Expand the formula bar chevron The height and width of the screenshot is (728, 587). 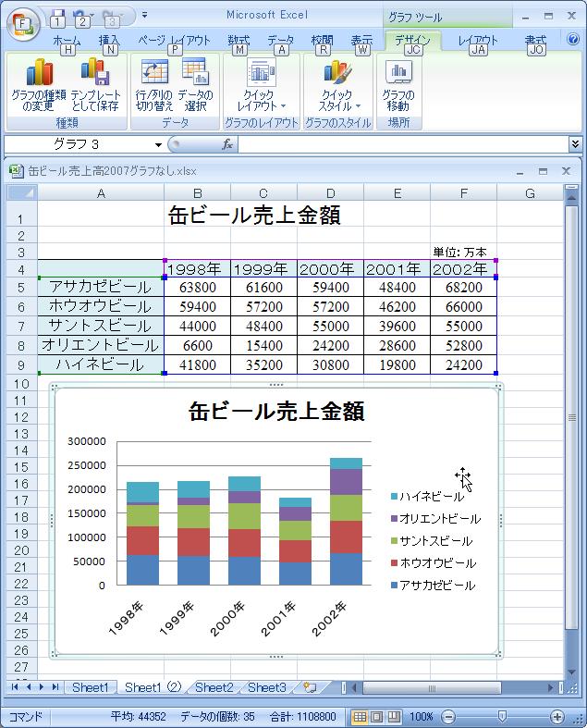(x=575, y=144)
